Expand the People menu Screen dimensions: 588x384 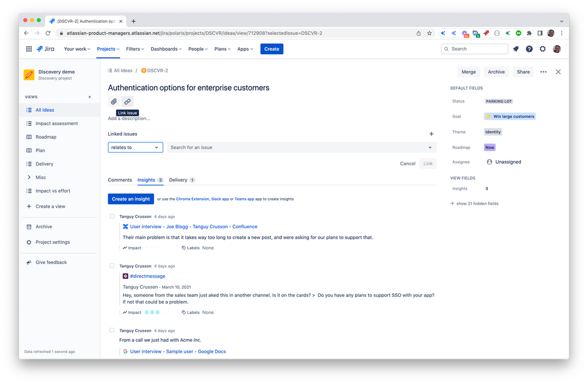click(198, 49)
